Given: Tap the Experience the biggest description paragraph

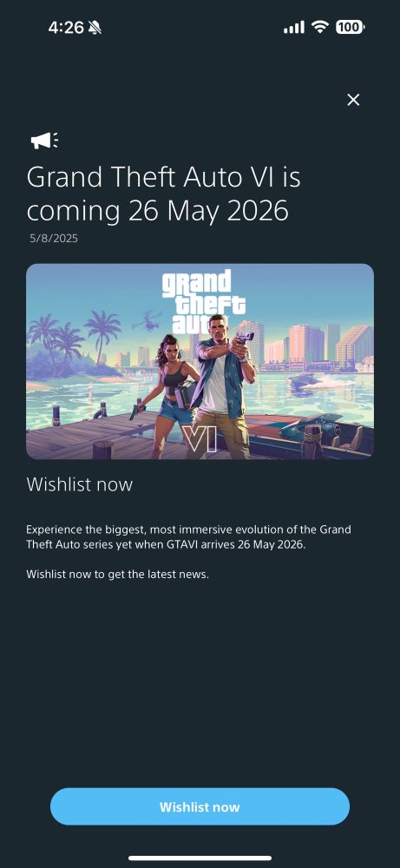Looking at the screenshot, I should (x=188, y=537).
